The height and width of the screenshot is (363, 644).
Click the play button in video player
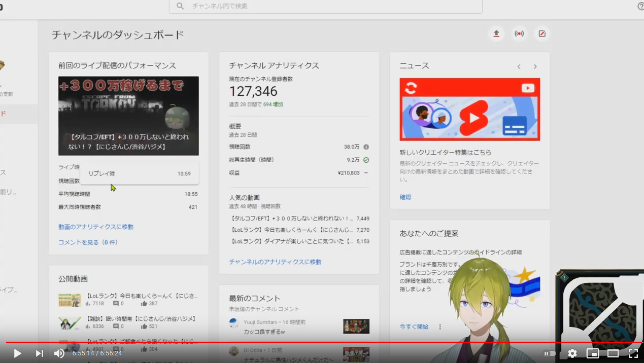tap(17, 353)
